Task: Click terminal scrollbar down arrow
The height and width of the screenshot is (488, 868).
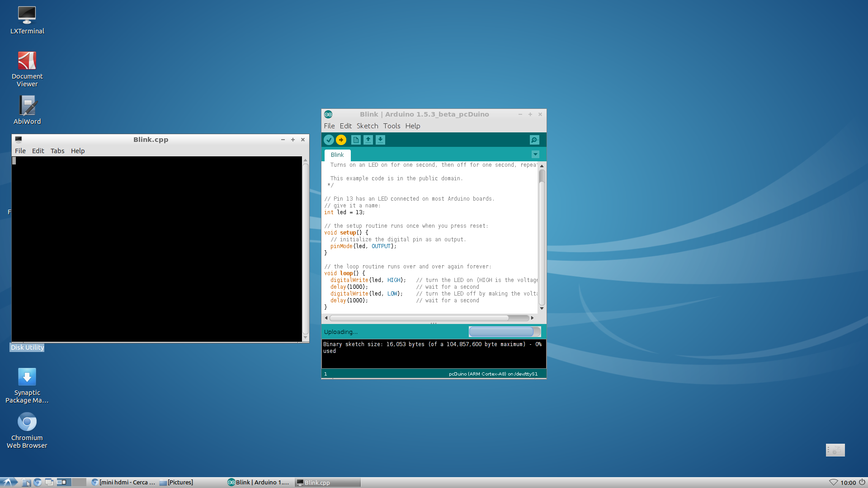Action: (x=306, y=338)
